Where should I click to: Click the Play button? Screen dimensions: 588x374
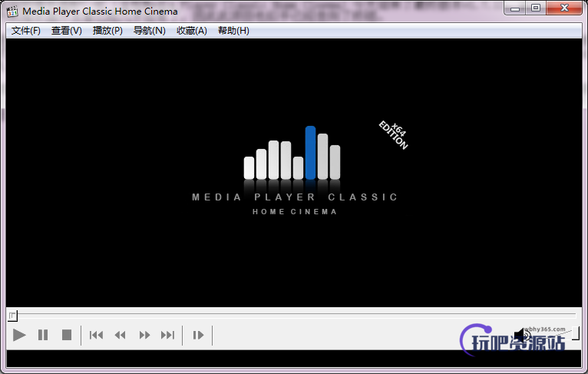coord(19,335)
